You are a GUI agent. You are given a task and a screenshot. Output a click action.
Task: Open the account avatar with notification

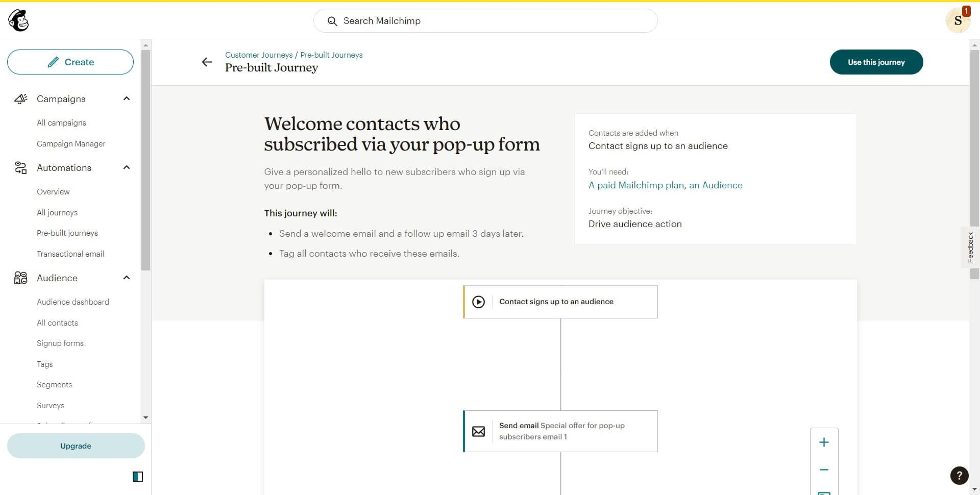[x=958, y=20]
